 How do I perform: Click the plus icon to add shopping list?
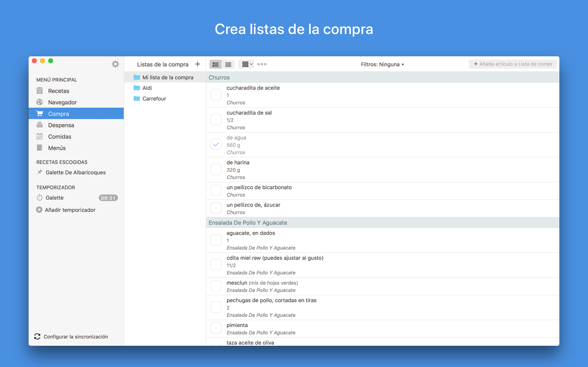point(198,64)
